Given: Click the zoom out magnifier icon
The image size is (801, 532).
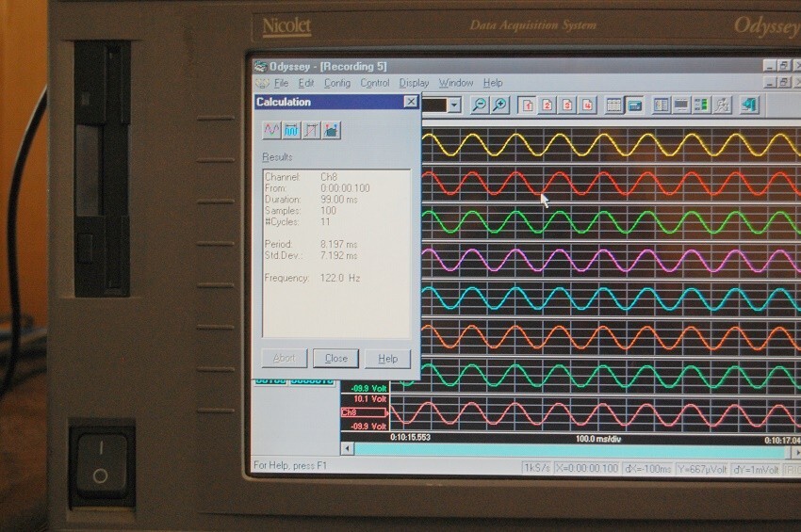Looking at the screenshot, I should [x=479, y=105].
